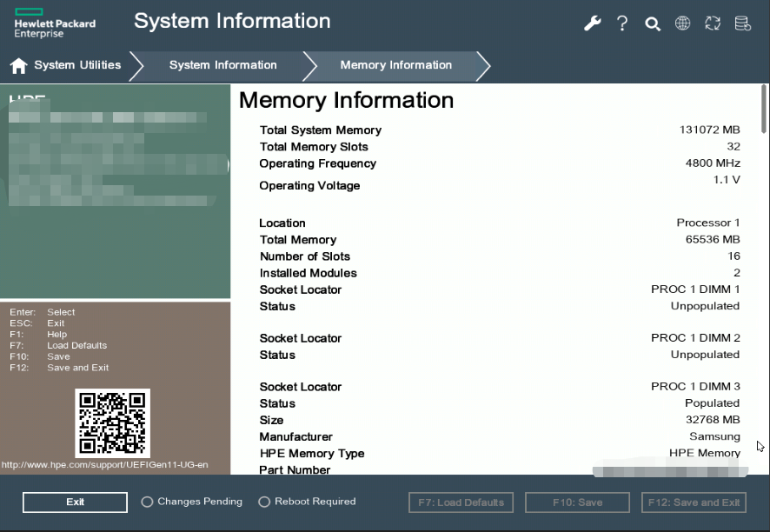This screenshot has height=532, width=770.
Task: Open the magnifier search icon
Action: [x=653, y=23]
